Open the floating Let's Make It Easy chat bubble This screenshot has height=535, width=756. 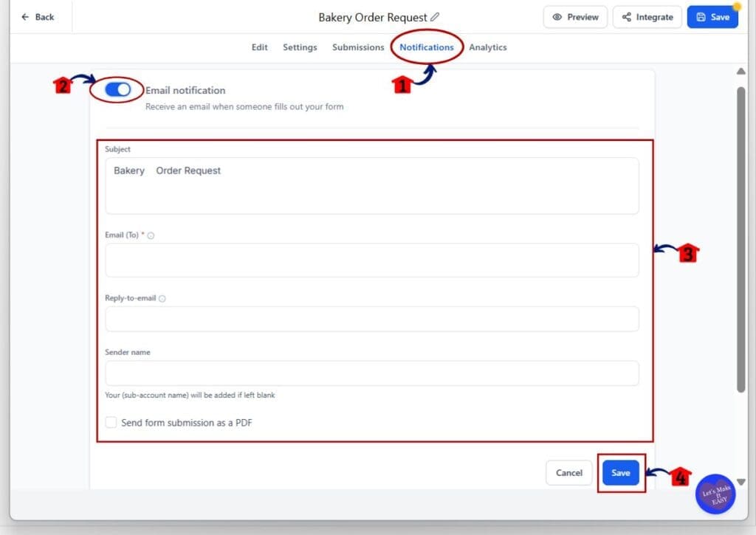click(715, 494)
